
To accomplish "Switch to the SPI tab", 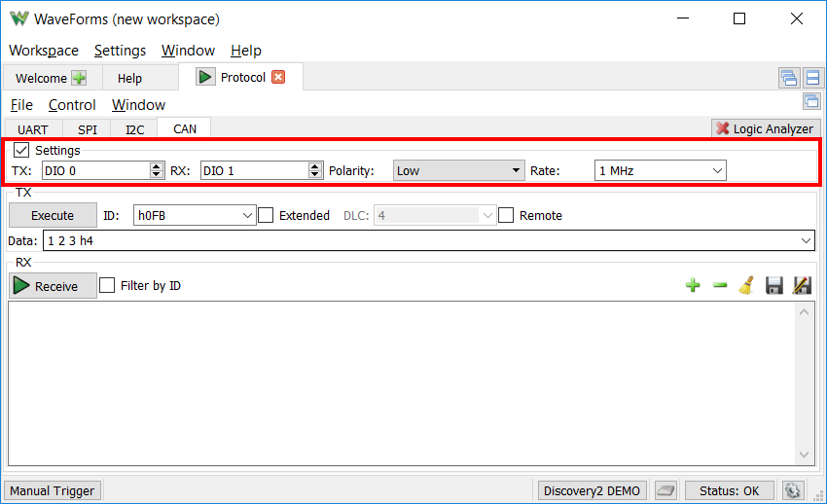I will pos(87,129).
